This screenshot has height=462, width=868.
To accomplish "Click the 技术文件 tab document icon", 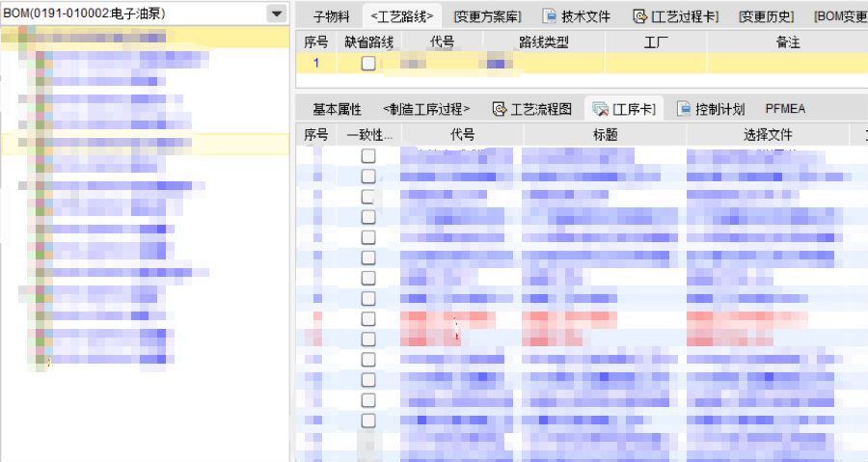I will pyautogui.click(x=549, y=16).
